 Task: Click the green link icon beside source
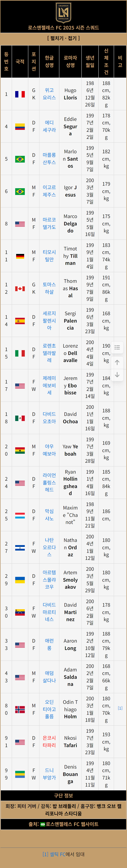tap(43, 824)
